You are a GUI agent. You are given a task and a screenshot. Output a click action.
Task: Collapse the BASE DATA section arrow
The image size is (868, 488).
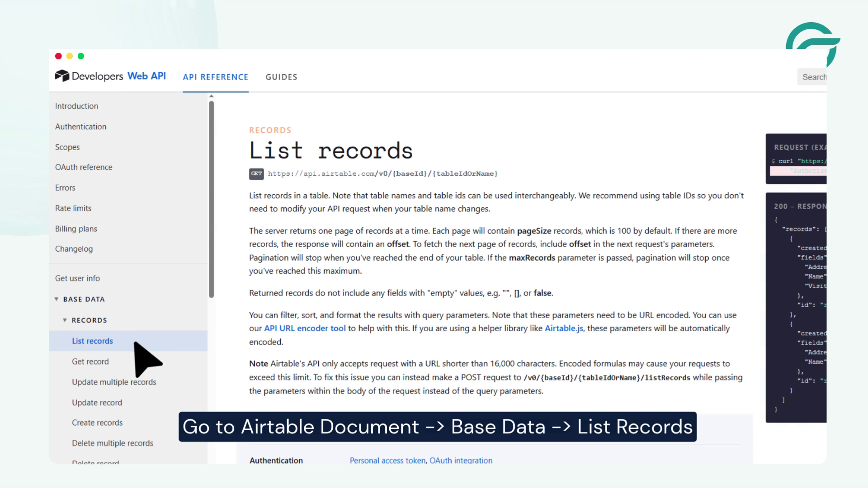pos(57,299)
